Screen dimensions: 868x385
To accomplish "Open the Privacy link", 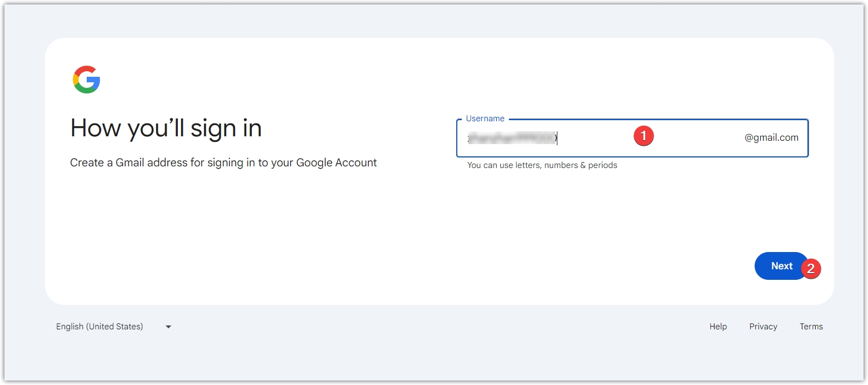I will click(x=763, y=327).
